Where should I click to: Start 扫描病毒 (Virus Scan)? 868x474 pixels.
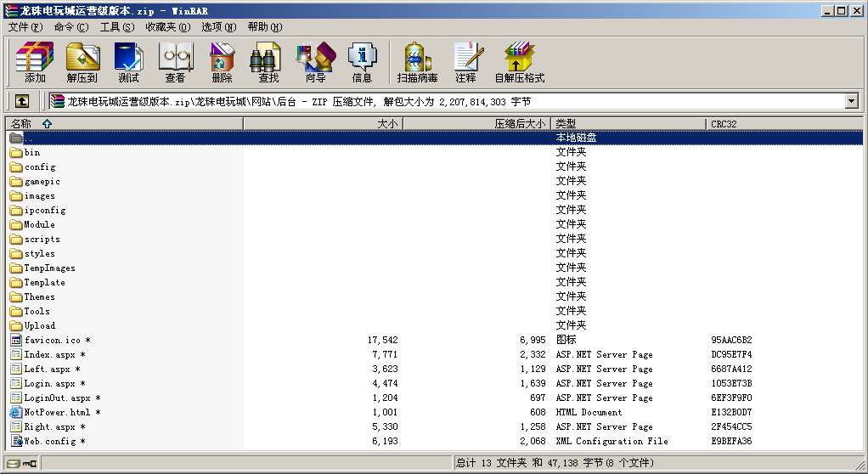click(417, 62)
